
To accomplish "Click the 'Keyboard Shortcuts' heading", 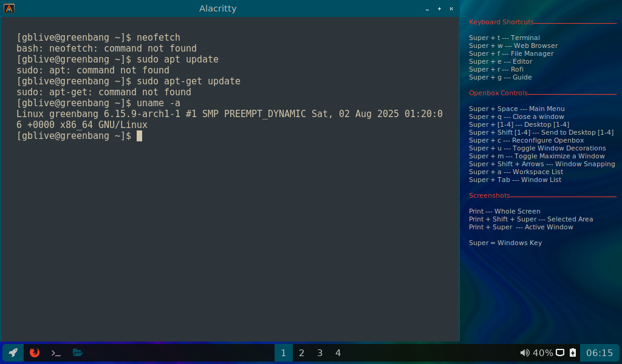I will tap(501, 22).
